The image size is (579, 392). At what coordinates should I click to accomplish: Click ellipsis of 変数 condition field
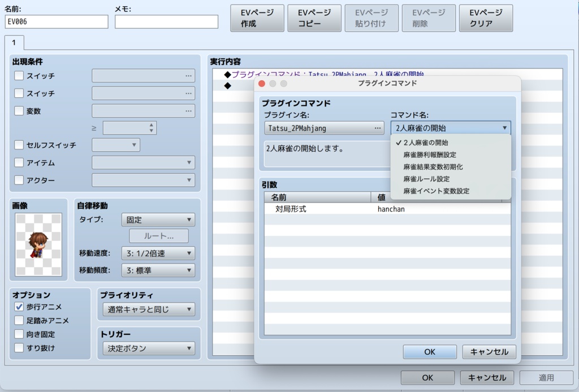(x=188, y=111)
